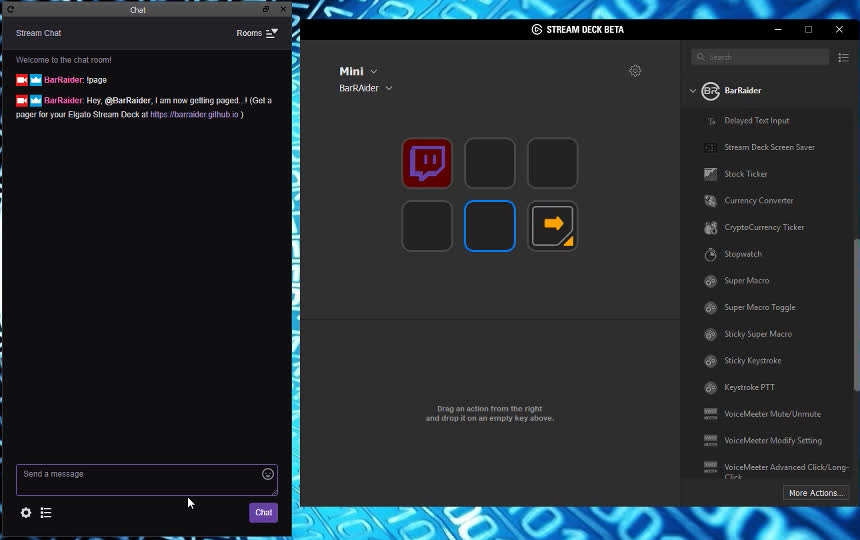Click the BarRaider category logo
The image size is (860, 540).
[711, 91]
